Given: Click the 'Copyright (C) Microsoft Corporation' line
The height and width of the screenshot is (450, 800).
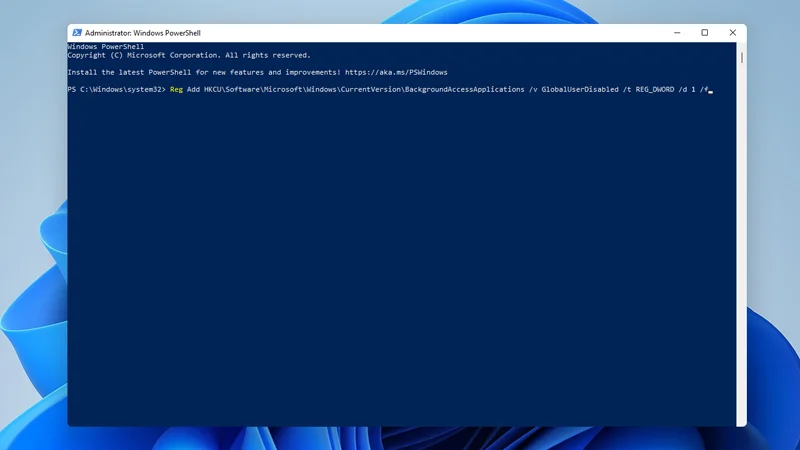Looking at the screenshot, I should coord(189,55).
